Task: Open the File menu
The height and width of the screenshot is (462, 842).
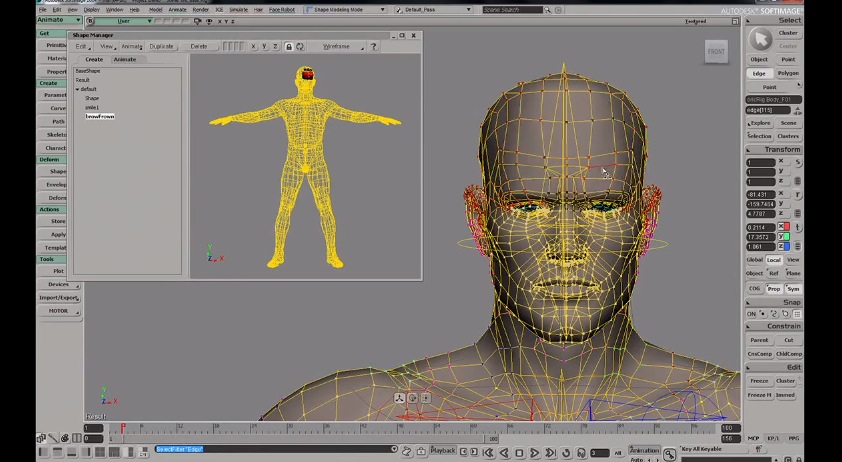Action: pyautogui.click(x=42, y=10)
